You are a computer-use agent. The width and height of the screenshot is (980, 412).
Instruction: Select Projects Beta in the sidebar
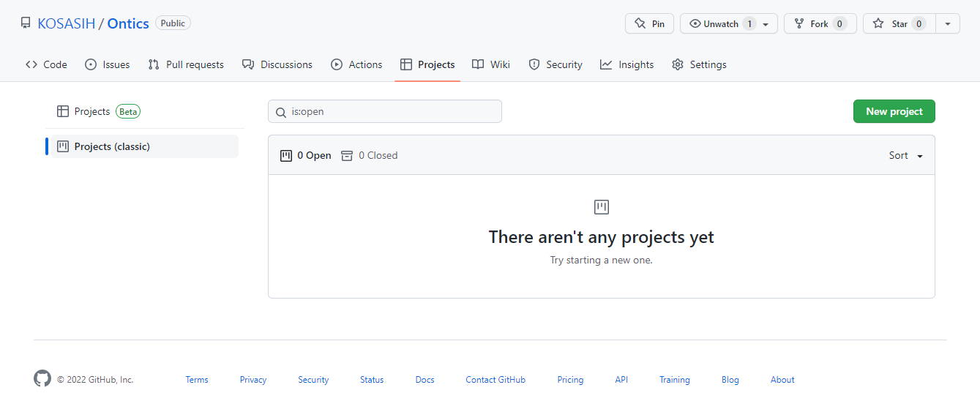point(145,111)
